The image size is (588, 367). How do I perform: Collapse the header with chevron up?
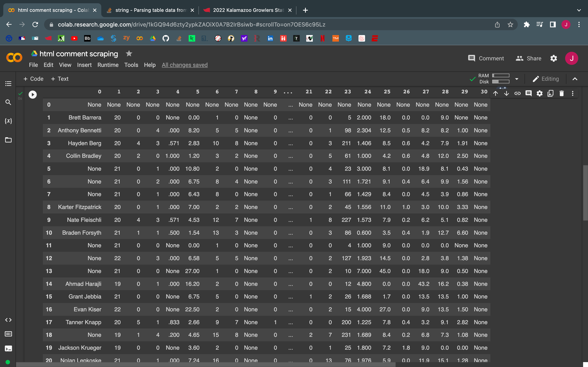pyautogui.click(x=575, y=79)
